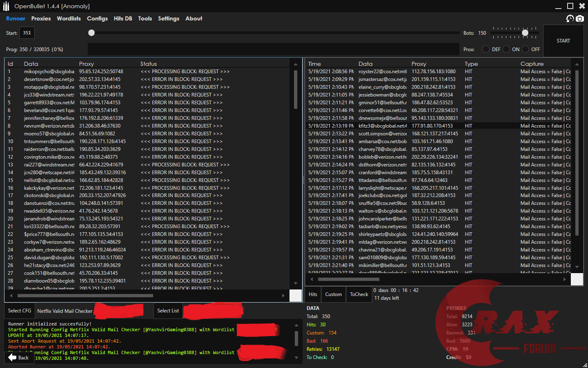Image resolution: width=588 pixels, height=368 pixels.
Task: Click the "Prog: 350 / 320035 (0%)" text
Action: click(35, 49)
